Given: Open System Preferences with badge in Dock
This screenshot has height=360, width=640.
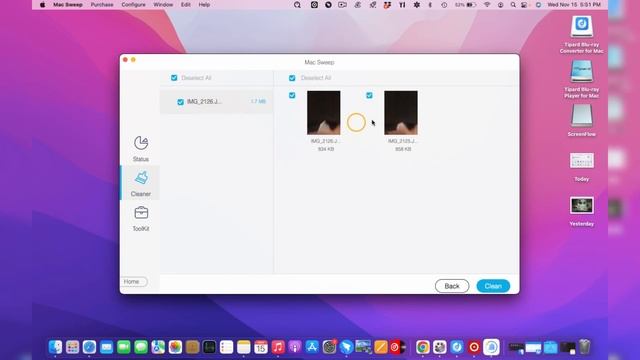Looking at the screenshot, I should coord(329,347).
